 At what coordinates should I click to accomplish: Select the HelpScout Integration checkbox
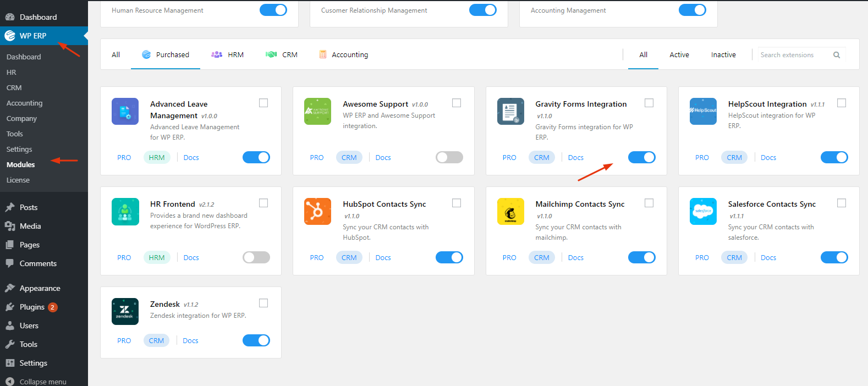pyautogui.click(x=842, y=103)
